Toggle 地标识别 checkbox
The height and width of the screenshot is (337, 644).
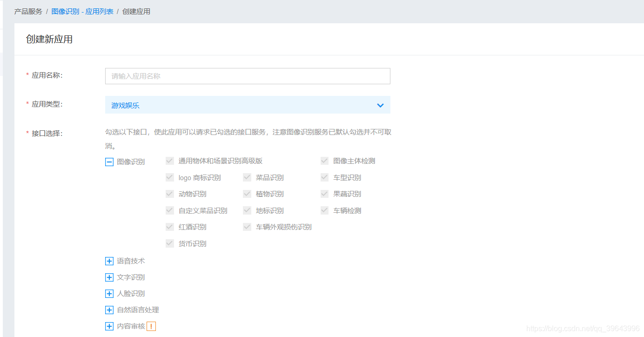pos(247,210)
